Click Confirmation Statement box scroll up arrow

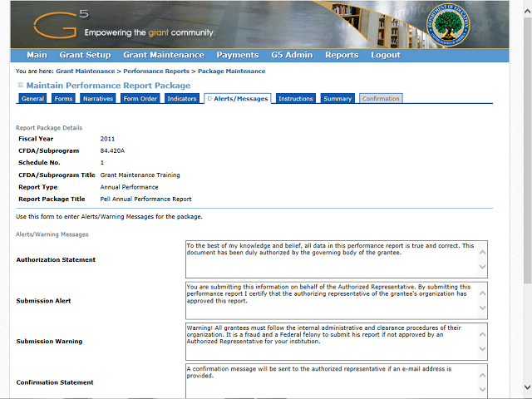pos(482,376)
